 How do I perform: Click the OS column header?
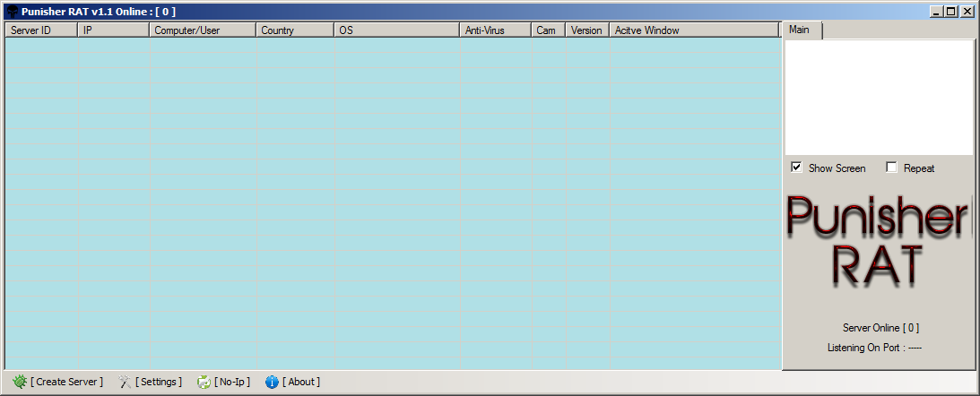[x=395, y=30]
